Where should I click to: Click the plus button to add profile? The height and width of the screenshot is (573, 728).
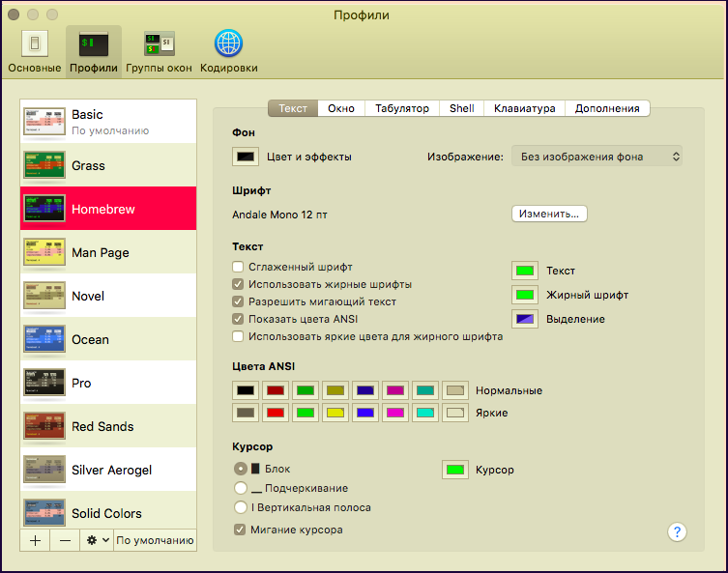click(36, 540)
